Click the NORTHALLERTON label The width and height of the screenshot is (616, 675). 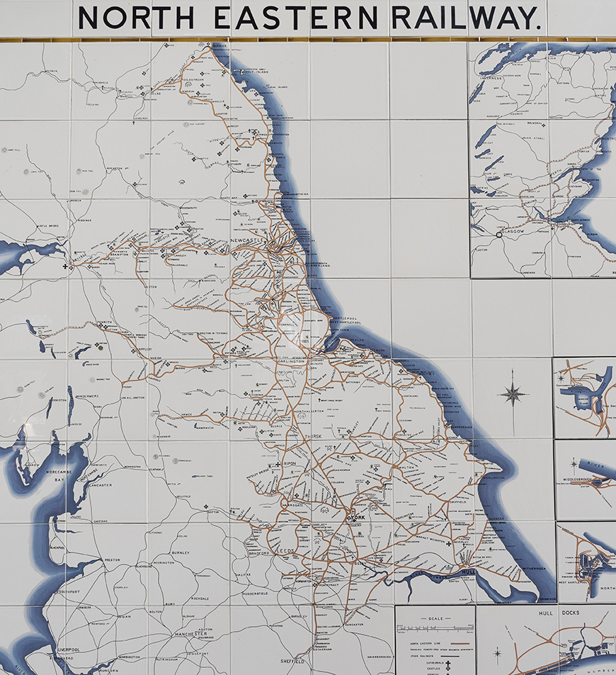coord(309,412)
